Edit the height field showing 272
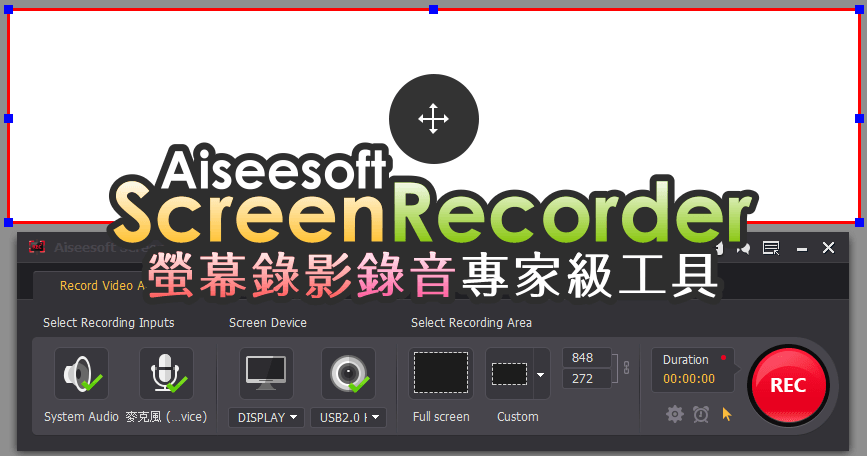867x456 pixels. [586, 379]
